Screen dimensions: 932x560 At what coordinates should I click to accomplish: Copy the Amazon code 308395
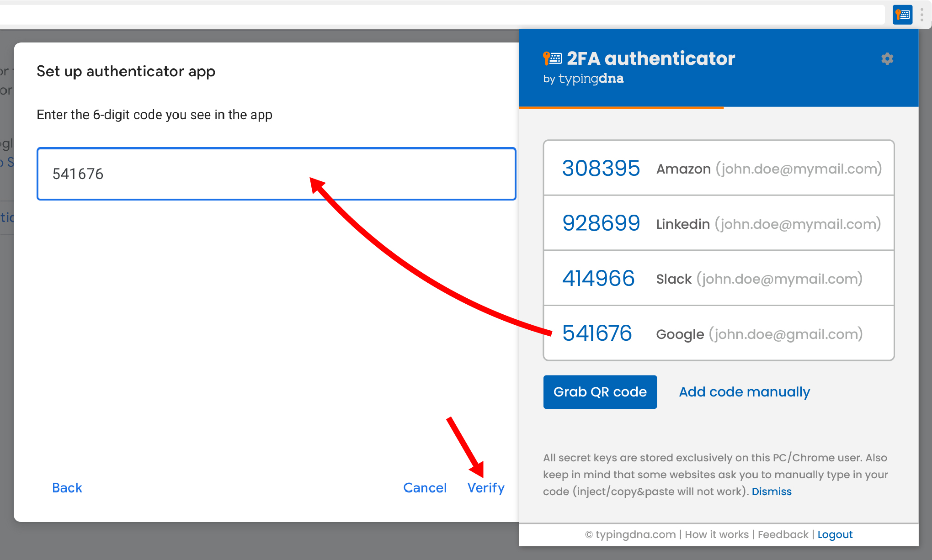pyautogui.click(x=601, y=168)
